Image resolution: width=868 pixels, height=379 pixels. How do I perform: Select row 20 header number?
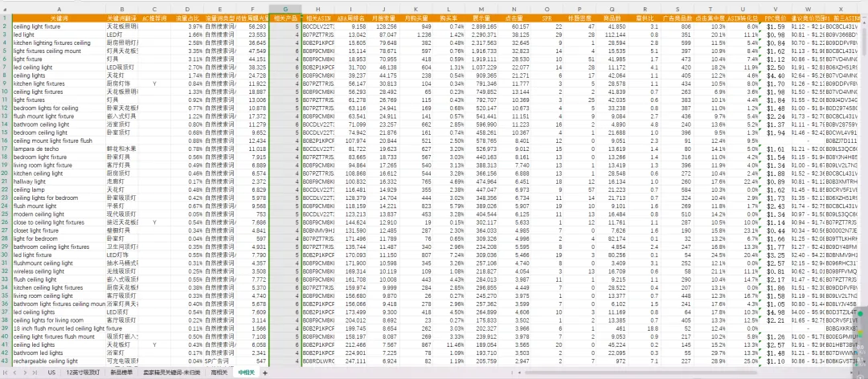click(x=6, y=173)
